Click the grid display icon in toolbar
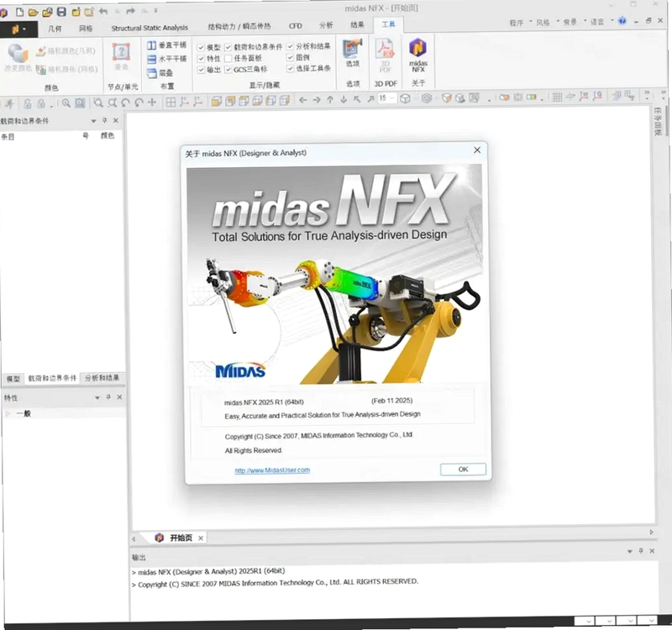Viewport: 672px width, 630px height. [557, 97]
